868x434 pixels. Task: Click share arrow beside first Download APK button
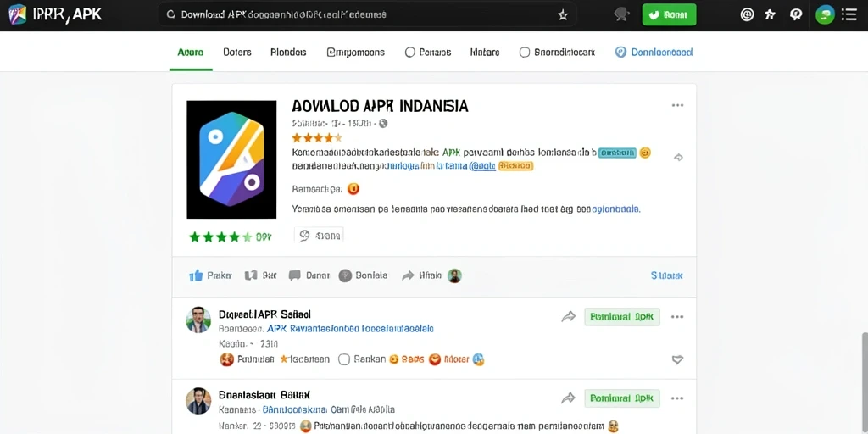coord(569,317)
